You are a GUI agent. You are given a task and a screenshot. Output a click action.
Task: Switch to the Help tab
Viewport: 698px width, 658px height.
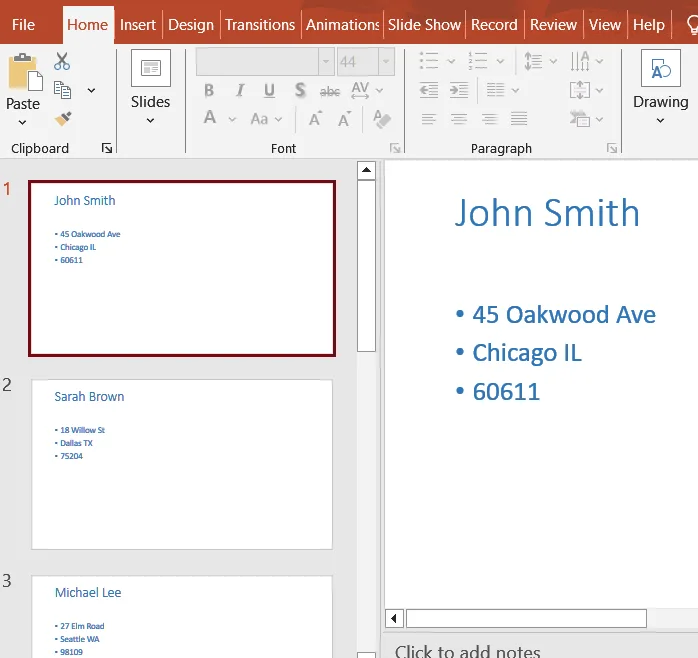pyautogui.click(x=649, y=25)
